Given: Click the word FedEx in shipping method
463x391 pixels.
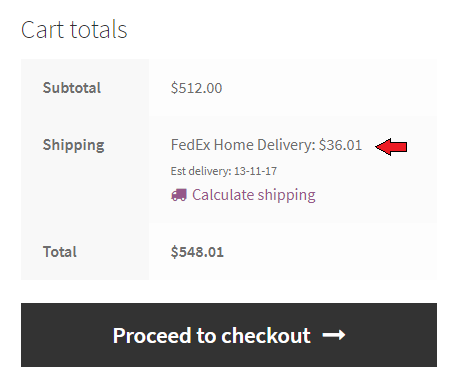Looking at the screenshot, I should 191,145.
